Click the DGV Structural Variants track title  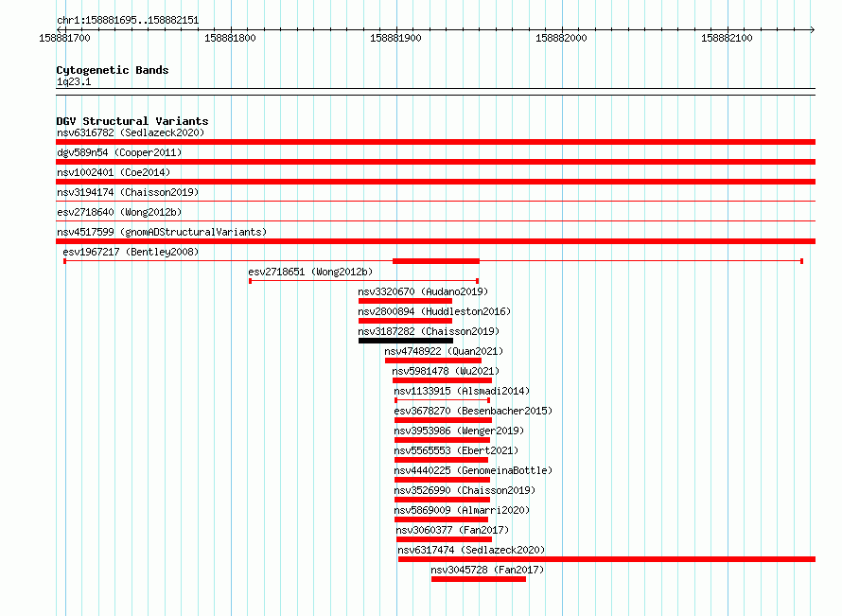pyautogui.click(x=132, y=121)
